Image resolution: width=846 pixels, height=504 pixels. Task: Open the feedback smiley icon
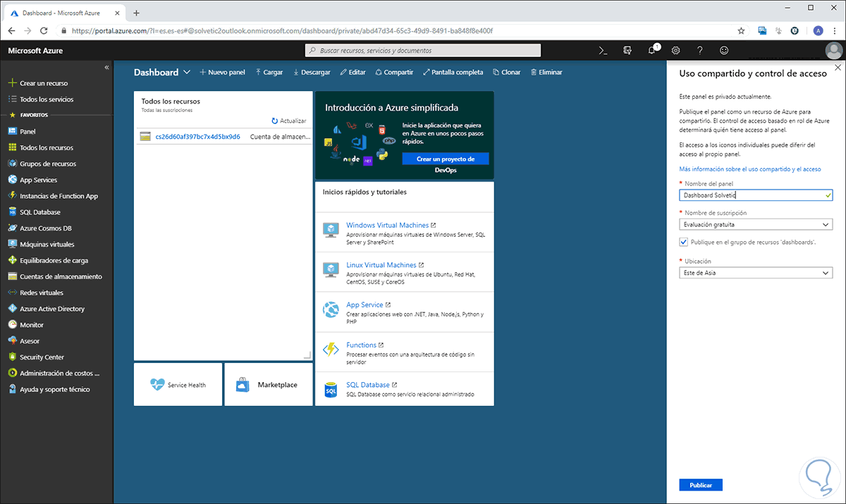coord(724,51)
